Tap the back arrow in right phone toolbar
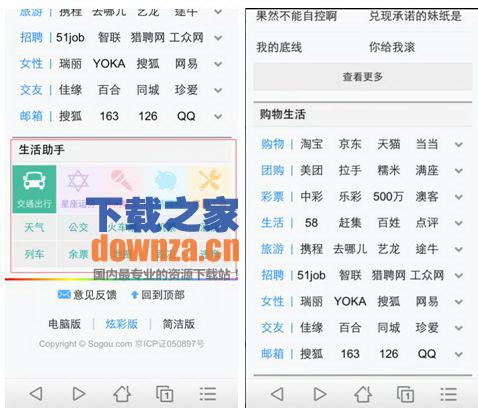Screen dimensions: 478x411 tap(277, 394)
